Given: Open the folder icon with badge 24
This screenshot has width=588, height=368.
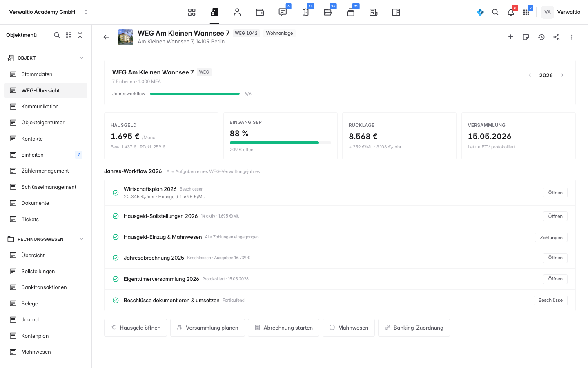Looking at the screenshot, I should coord(328,12).
